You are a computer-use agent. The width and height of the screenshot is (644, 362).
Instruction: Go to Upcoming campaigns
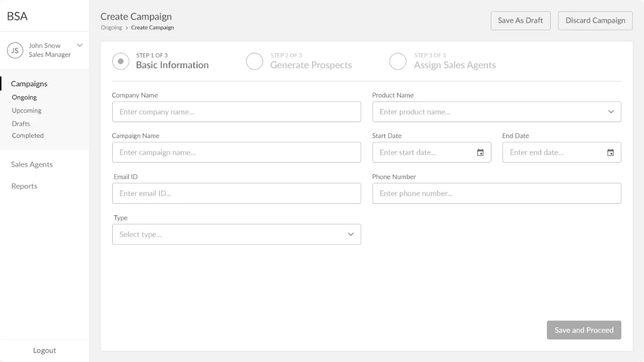[x=27, y=110]
